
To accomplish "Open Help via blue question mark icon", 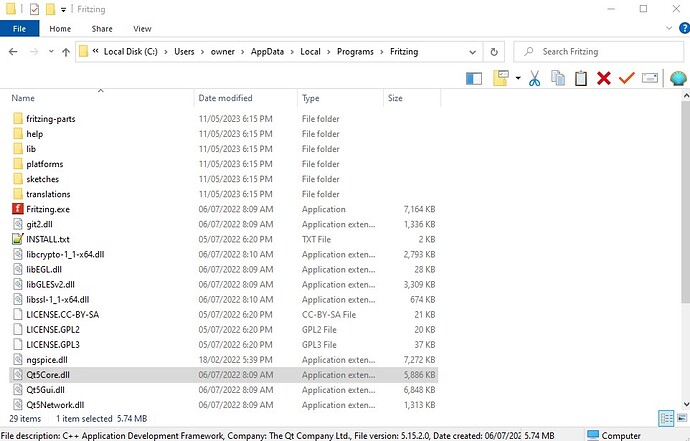I will 684,28.
